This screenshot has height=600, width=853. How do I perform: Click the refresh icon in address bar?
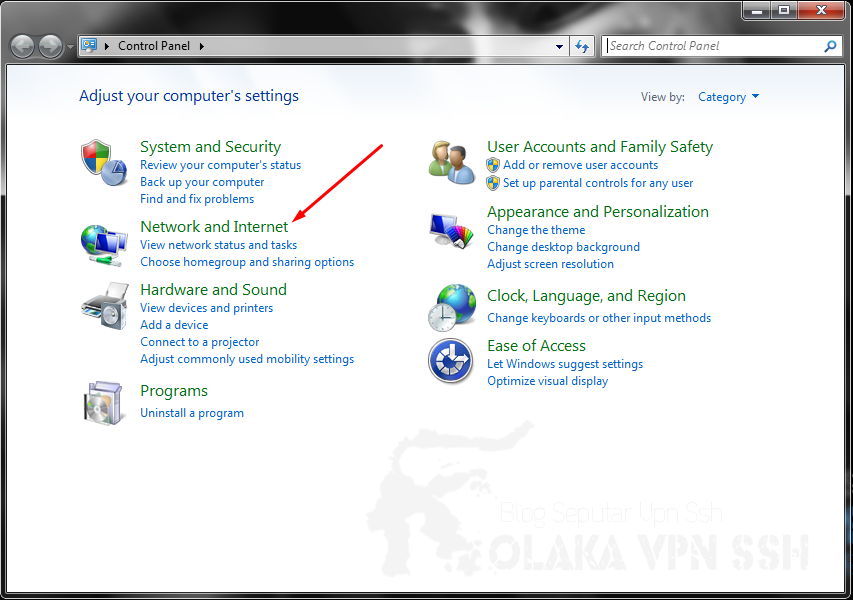click(x=582, y=45)
